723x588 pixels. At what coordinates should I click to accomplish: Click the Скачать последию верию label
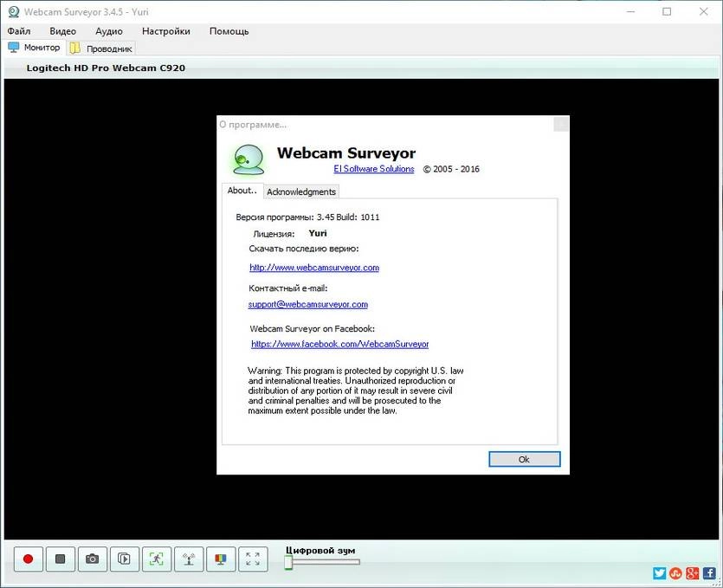tap(304, 249)
